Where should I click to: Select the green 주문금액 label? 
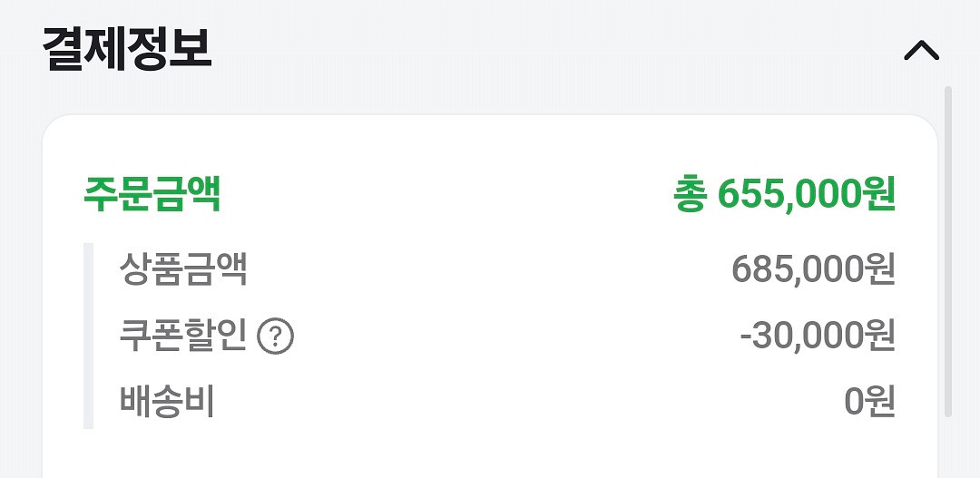[152, 194]
